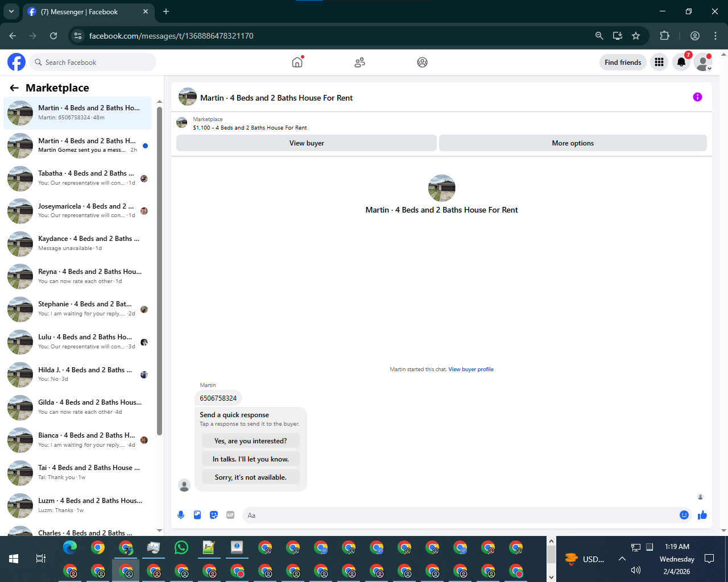View site information icon in address bar

point(78,36)
